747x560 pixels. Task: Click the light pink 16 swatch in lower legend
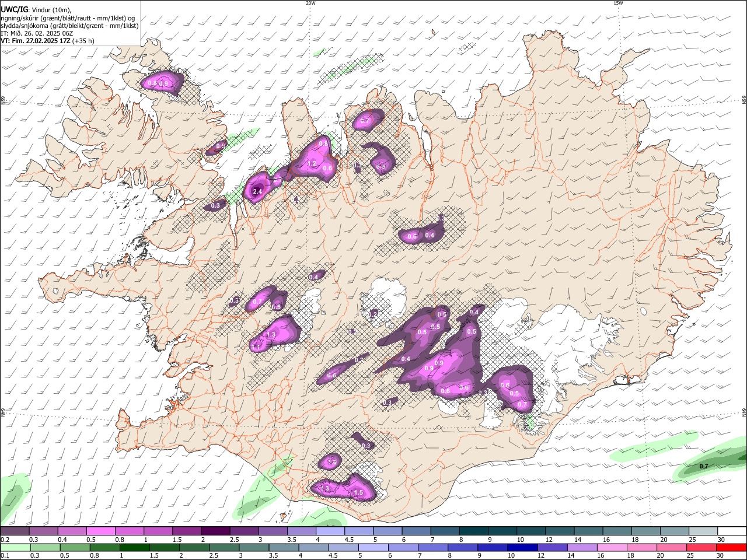[x=611, y=548]
